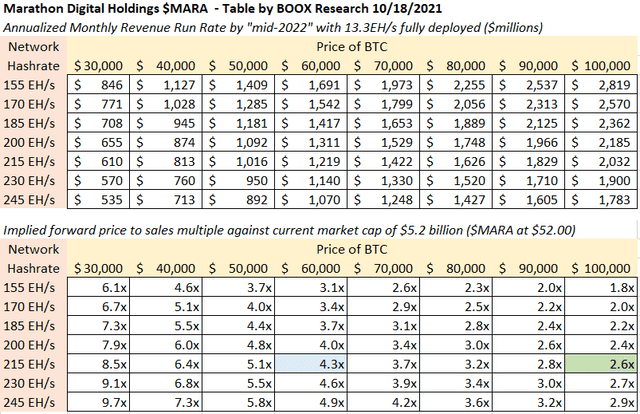Select the 2.9x multiple in the 245 EH/s row
Image resolution: width=640 pixels, height=414 pixels.
(x=601, y=403)
